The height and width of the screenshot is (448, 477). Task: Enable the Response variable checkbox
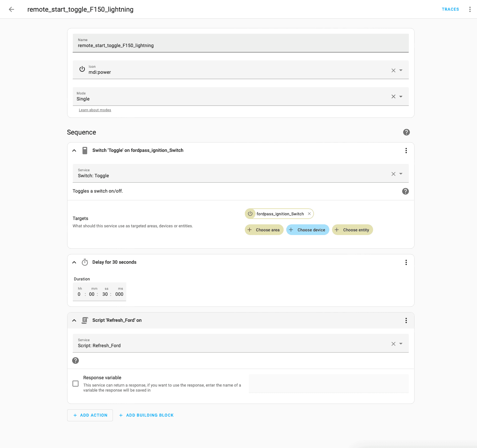click(x=75, y=384)
